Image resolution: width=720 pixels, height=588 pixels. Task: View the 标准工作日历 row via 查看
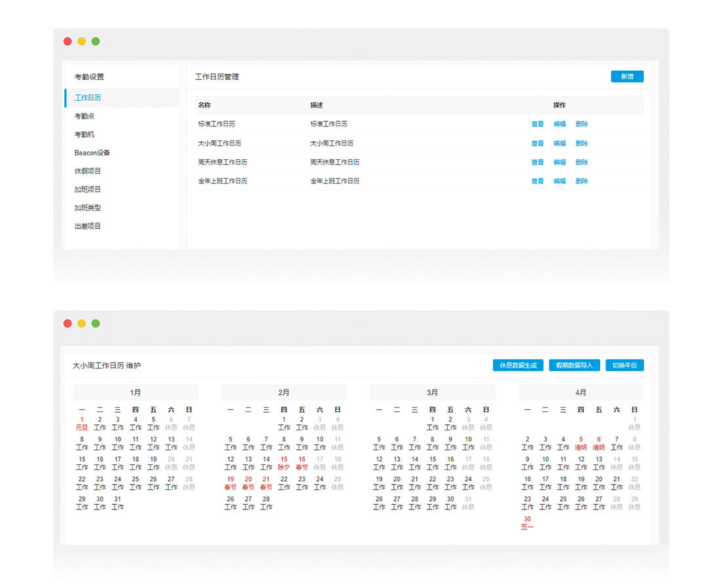click(x=537, y=124)
